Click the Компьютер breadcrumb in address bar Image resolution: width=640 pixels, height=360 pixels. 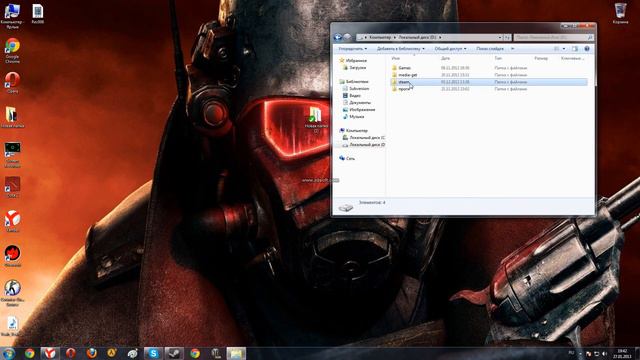click(x=380, y=37)
